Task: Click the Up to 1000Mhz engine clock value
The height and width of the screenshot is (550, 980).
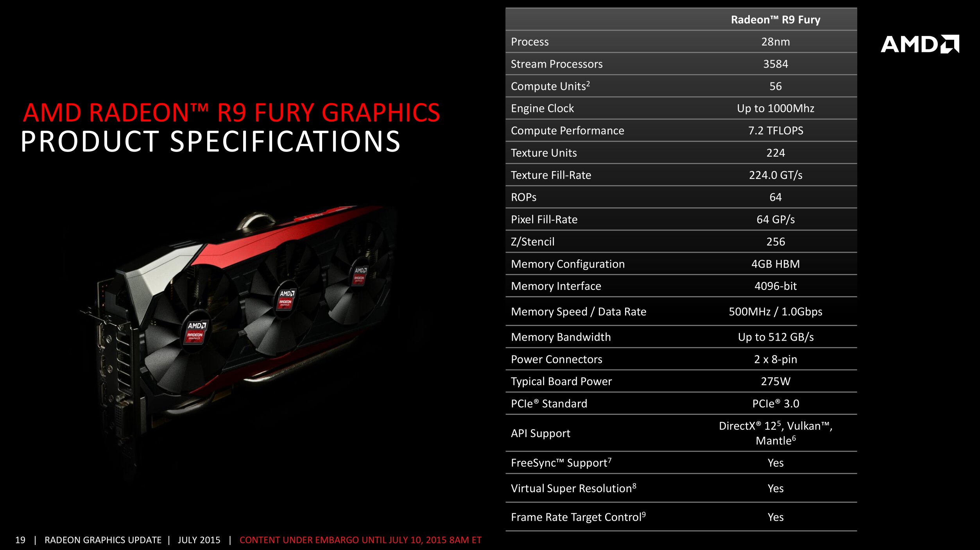Action: pyautogui.click(x=775, y=108)
